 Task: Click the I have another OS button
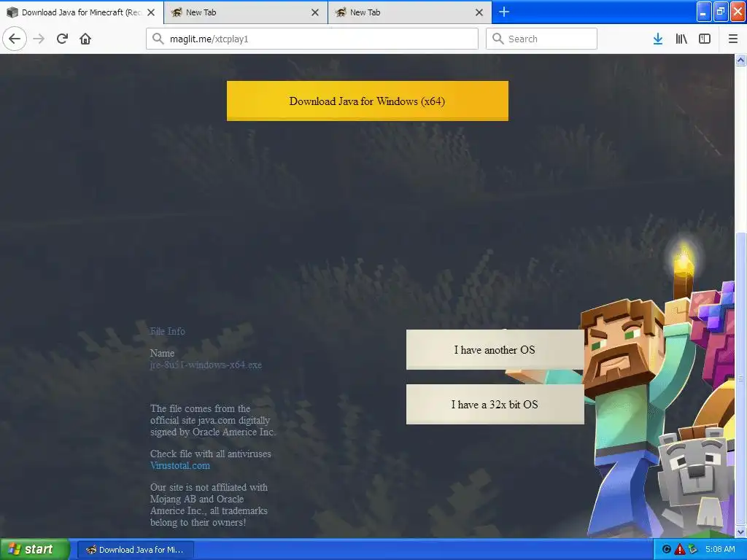pos(495,349)
